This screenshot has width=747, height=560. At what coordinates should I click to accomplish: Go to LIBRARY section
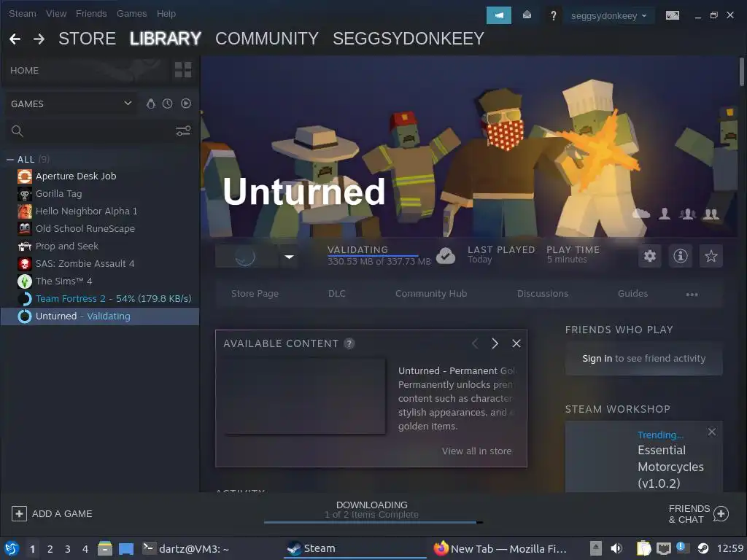point(166,39)
